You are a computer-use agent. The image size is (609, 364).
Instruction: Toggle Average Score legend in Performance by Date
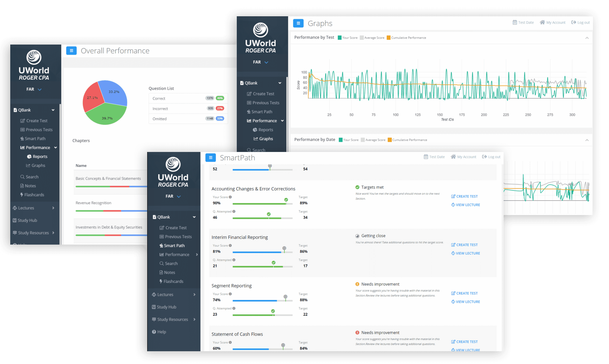click(373, 140)
